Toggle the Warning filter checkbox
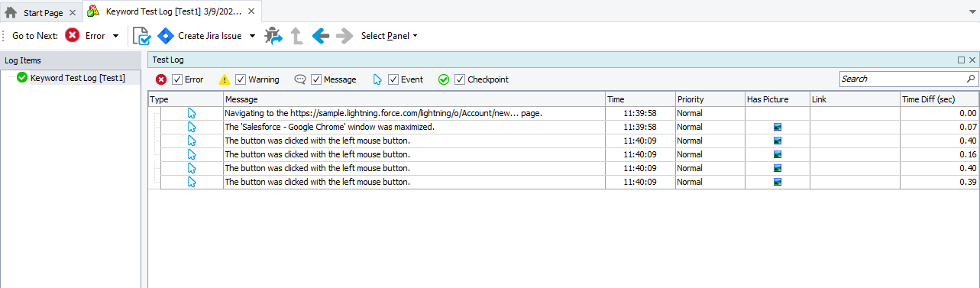Screen dimensions: 980x288 tap(241, 79)
